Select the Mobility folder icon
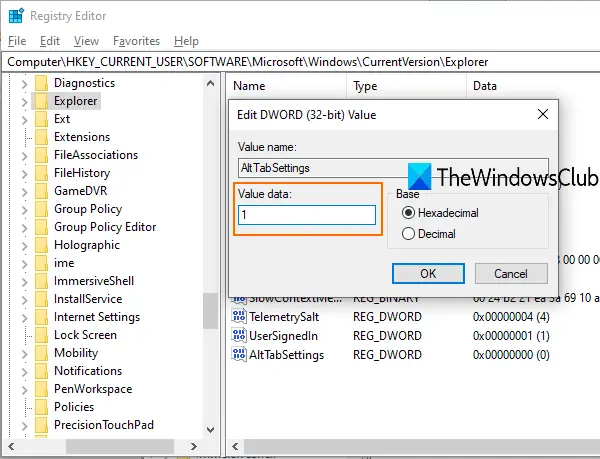The image size is (600, 459). click(x=41, y=353)
